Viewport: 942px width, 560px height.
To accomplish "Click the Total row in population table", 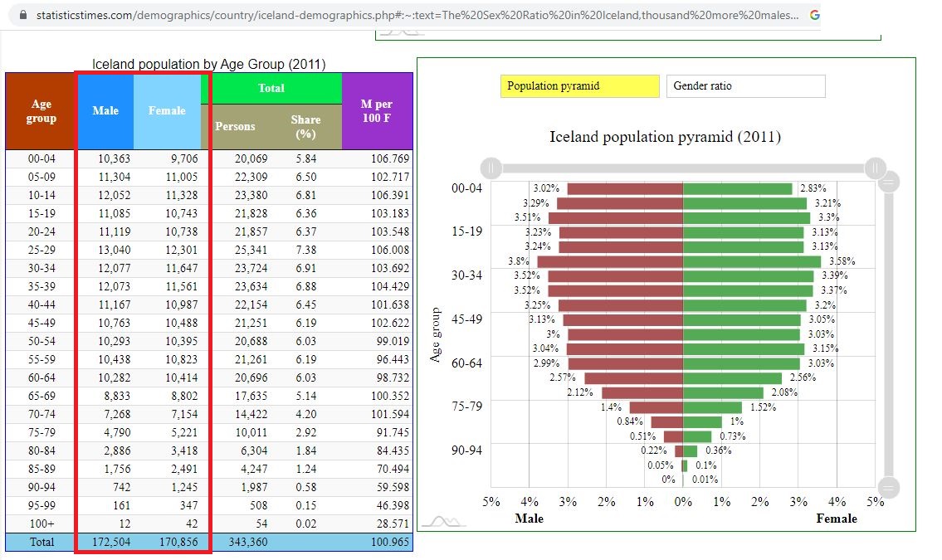I will pos(209,542).
